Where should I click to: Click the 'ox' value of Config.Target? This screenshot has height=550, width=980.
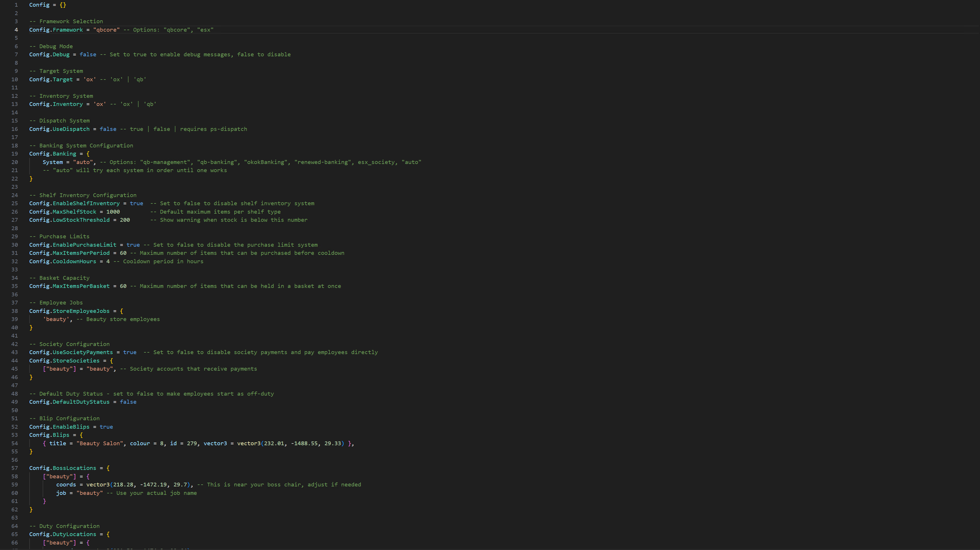[89, 80]
